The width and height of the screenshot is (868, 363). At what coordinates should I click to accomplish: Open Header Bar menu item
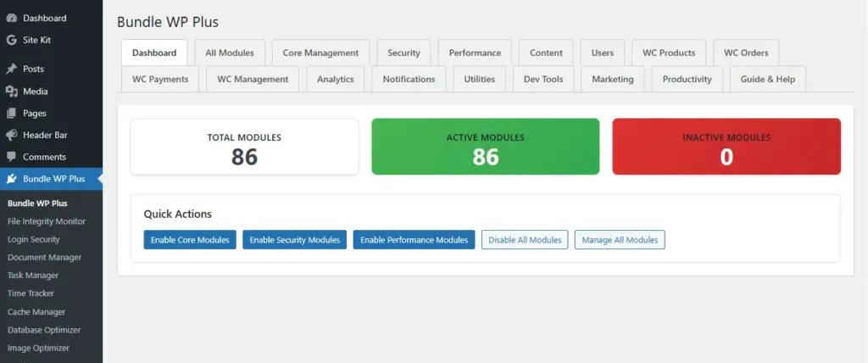point(52,135)
